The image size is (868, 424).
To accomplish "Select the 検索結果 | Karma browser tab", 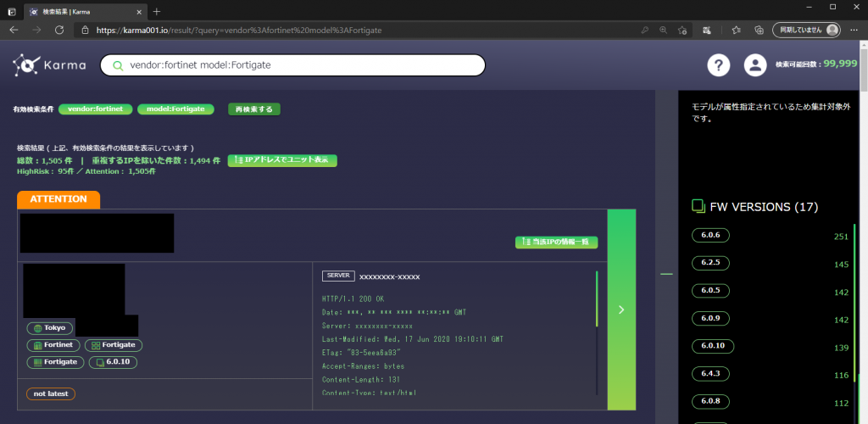I will coord(86,11).
